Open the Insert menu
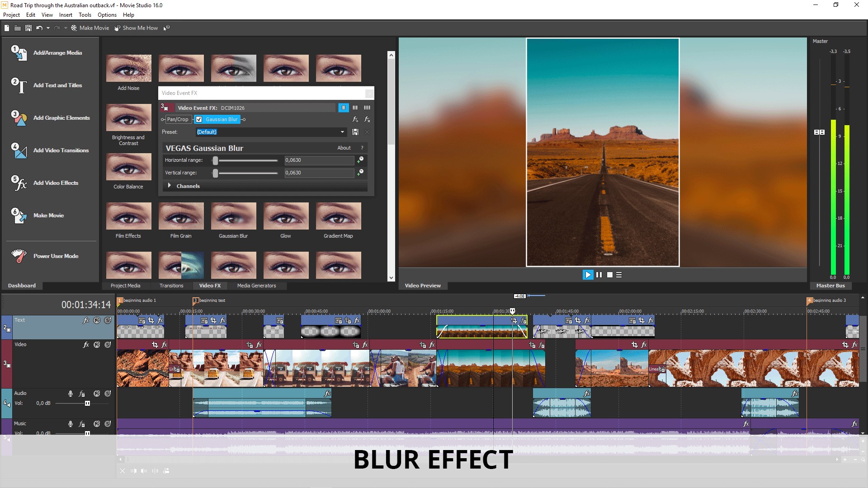This screenshot has width=868, height=488. pyautogui.click(x=66, y=15)
